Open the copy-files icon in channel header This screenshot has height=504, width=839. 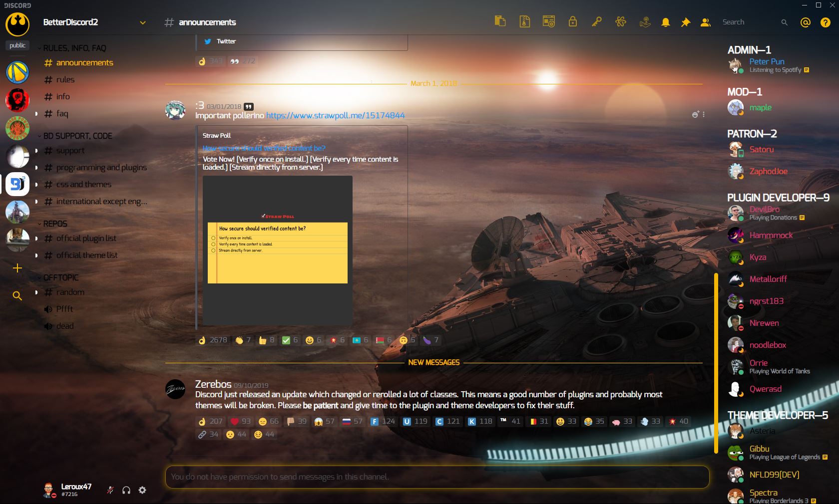pyautogui.click(x=500, y=21)
